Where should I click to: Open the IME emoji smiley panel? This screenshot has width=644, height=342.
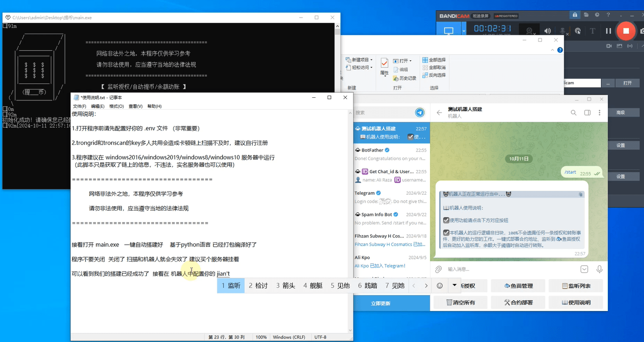click(440, 285)
